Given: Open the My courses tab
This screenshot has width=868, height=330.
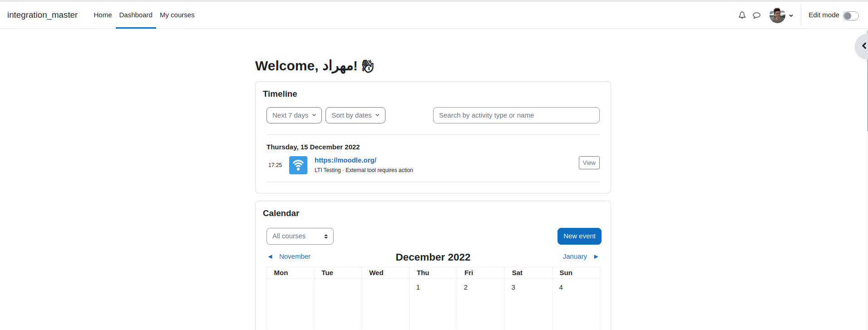Looking at the screenshot, I should tap(177, 15).
